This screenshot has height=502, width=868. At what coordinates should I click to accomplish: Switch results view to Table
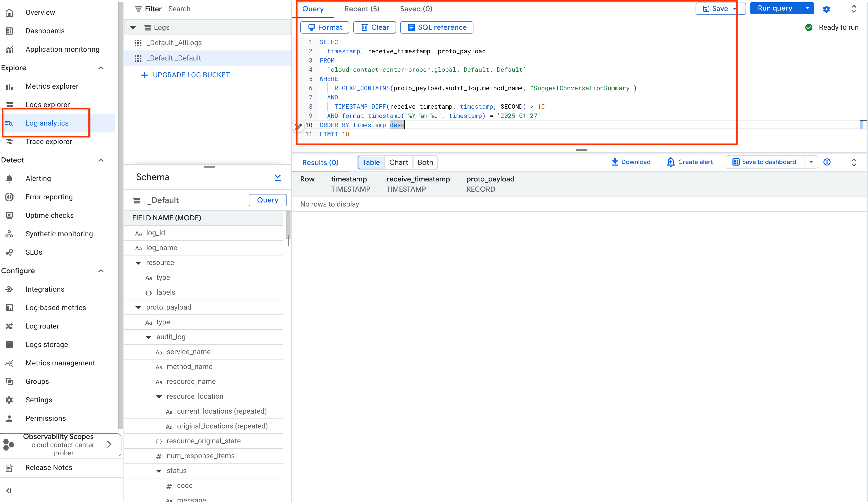[371, 162]
